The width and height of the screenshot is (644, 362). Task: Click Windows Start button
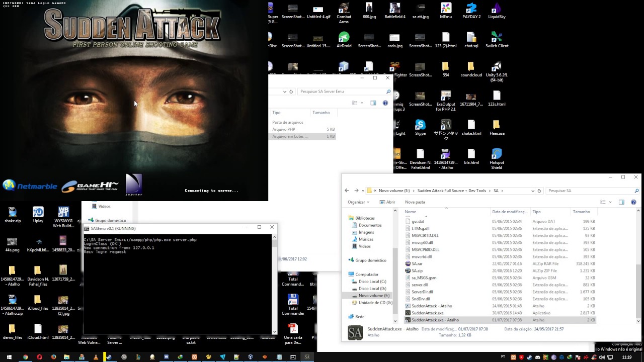pos(9,357)
